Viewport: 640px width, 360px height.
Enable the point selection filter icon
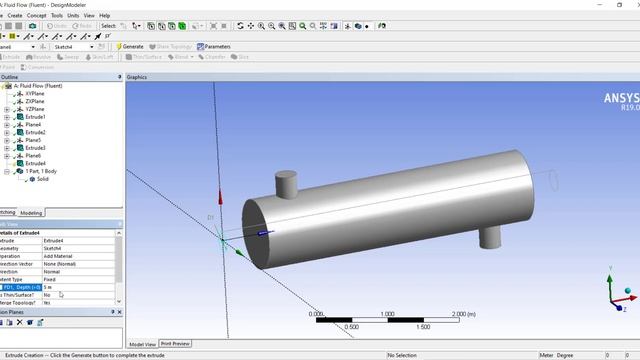151,26
